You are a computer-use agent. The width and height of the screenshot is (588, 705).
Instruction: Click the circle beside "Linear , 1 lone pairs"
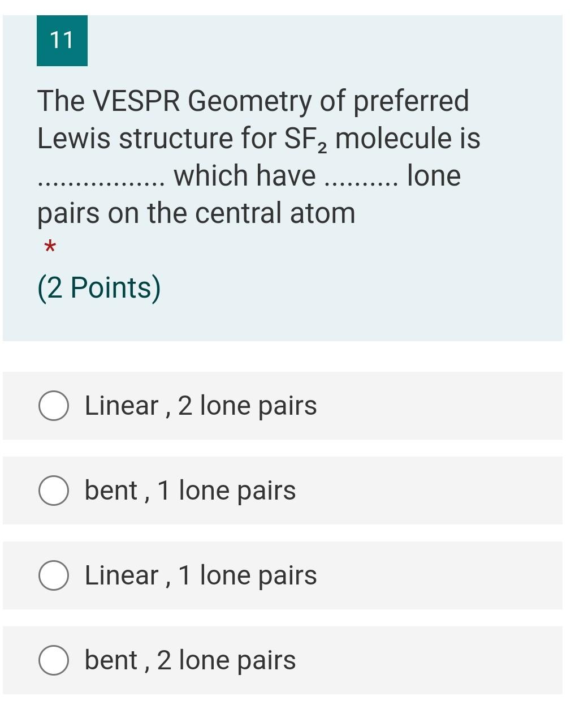[54, 575]
